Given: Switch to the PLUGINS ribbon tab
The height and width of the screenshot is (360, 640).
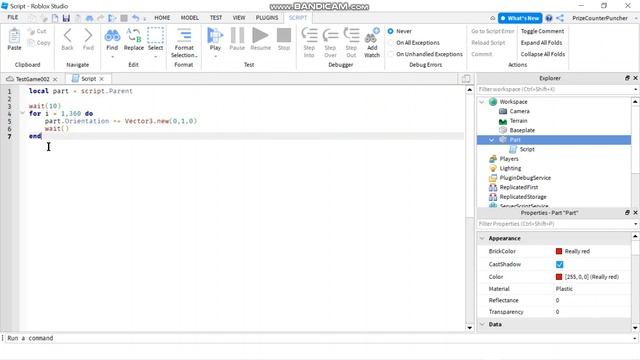Looking at the screenshot, I should (x=267, y=18).
